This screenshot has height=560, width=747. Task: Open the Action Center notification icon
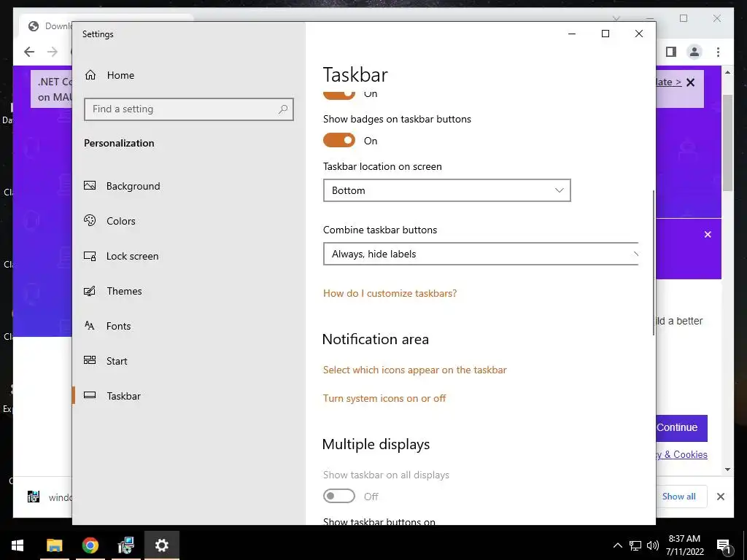coord(724,545)
